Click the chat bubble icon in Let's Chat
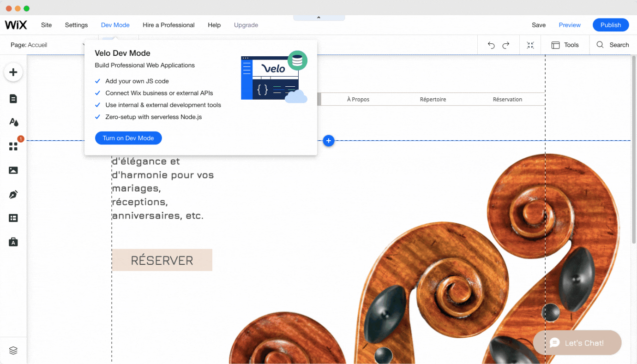Image resolution: width=637 pixels, height=364 pixels. 555,343
